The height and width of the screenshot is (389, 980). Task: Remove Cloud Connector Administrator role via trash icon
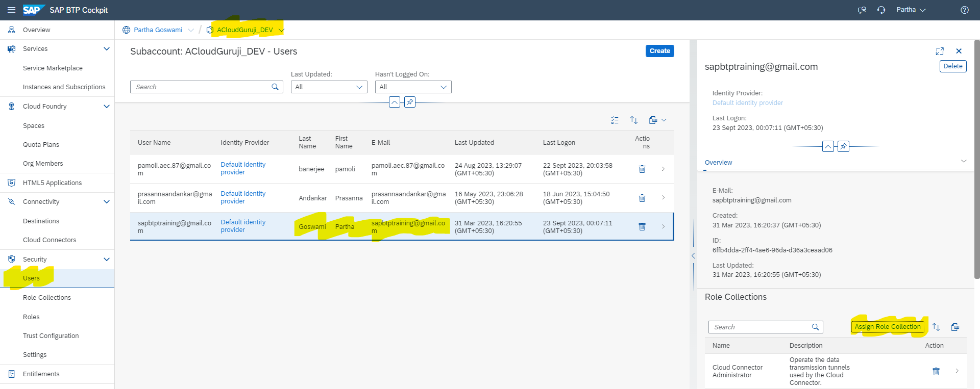tap(936, 371)
